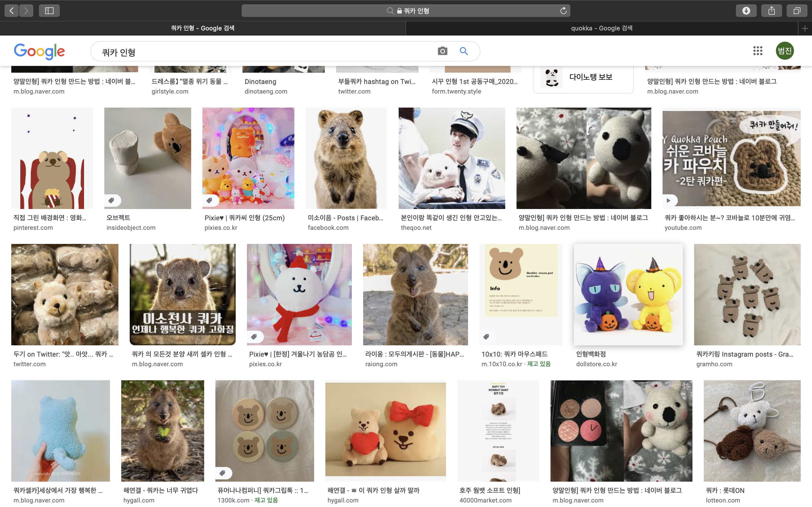Go to Google homepage via logo

tap(39, 51)
